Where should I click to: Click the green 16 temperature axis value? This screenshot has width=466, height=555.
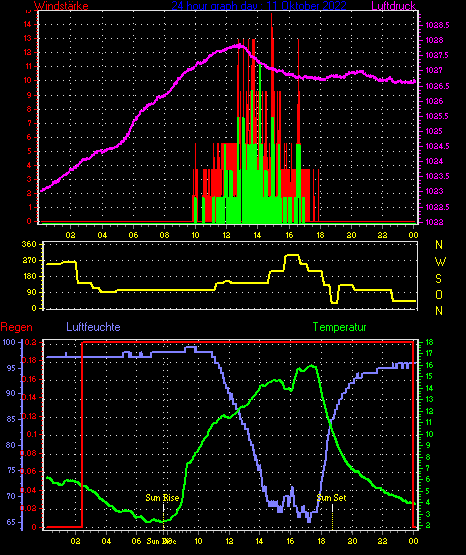(x=429, y=365)
